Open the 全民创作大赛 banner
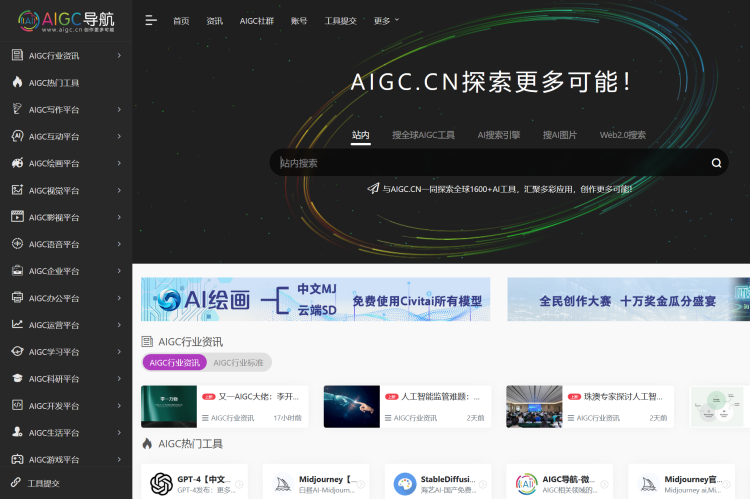750x499 pixels. (x=629, y=299)
